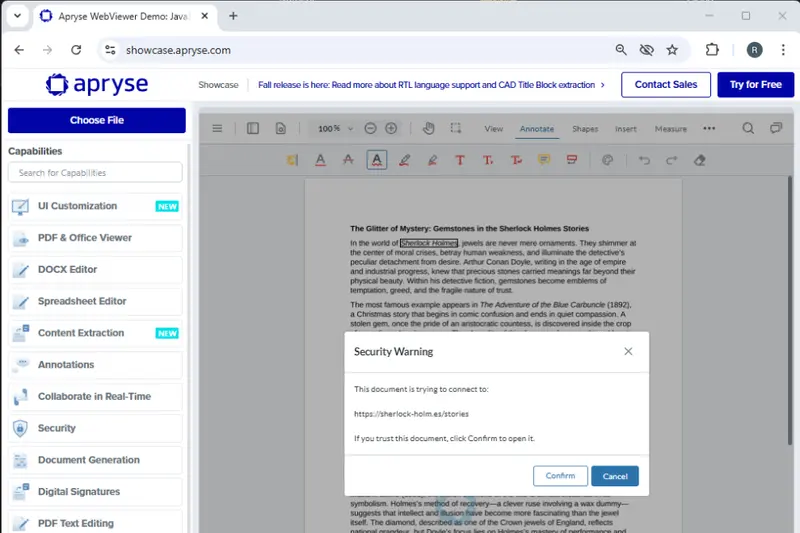
Task: Open the PDF & Office Viewer capability
Action: point(95,238)
